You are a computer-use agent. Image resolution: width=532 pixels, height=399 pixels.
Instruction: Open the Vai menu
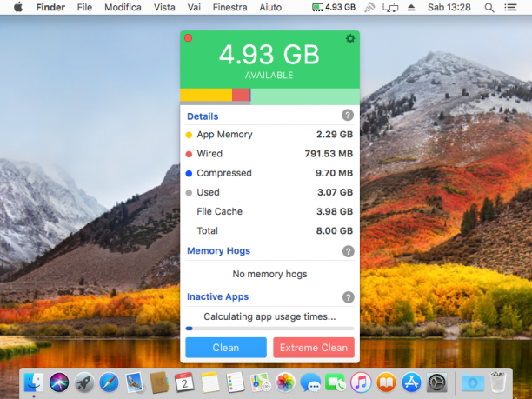pyautogui.click(x=194, y=7)
